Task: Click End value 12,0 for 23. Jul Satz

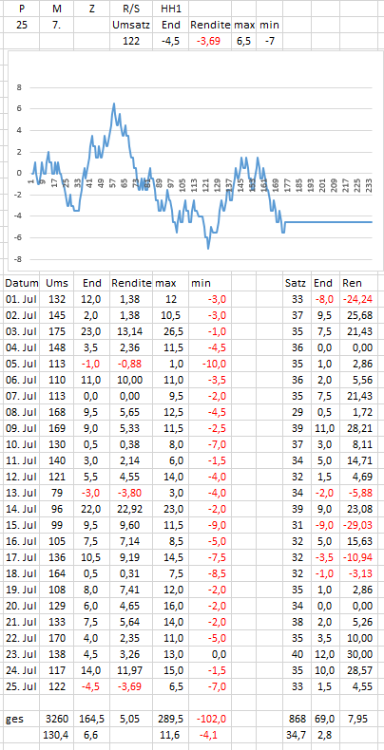Action: (x=325, y=652)
